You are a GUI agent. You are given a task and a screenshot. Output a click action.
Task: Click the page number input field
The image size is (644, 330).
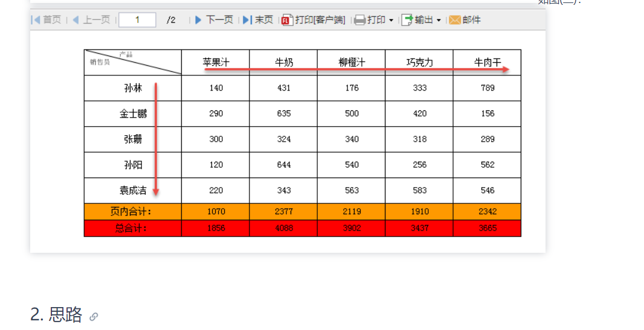pyautogui.click(x=137, y=20)
